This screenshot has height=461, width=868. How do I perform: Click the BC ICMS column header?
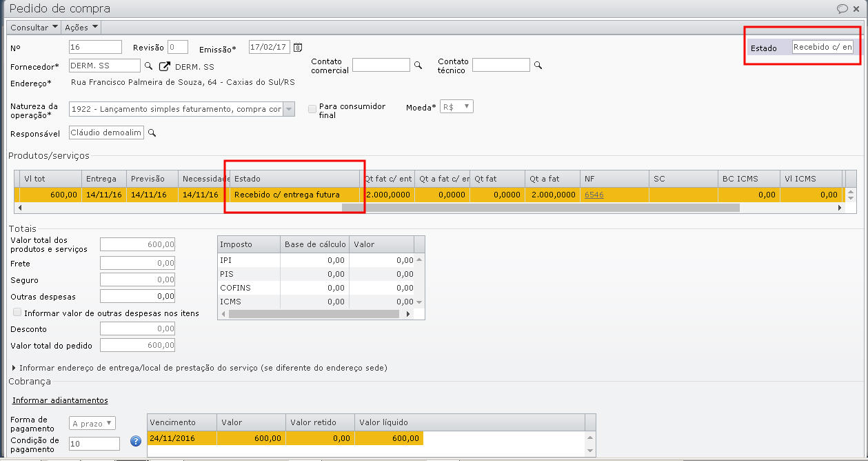749,179
